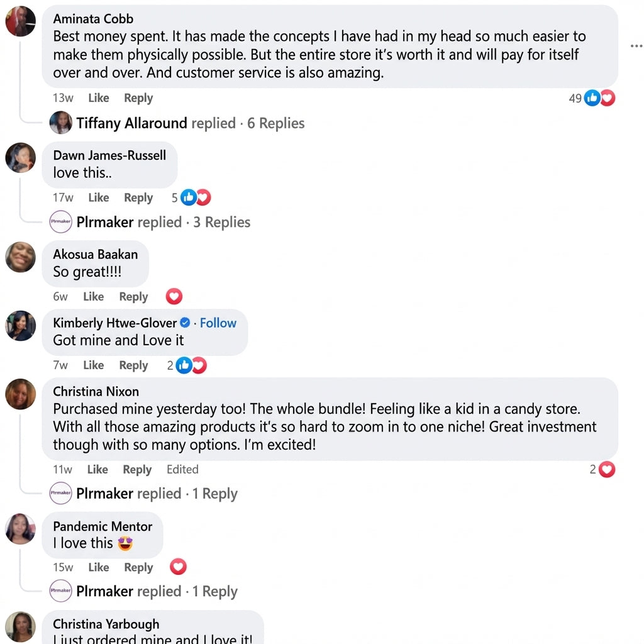Image resolution: width=644 pixels, height=644 pixels.
Task: View edit history of Christina Nixon's comment
Action: (182, 469)
